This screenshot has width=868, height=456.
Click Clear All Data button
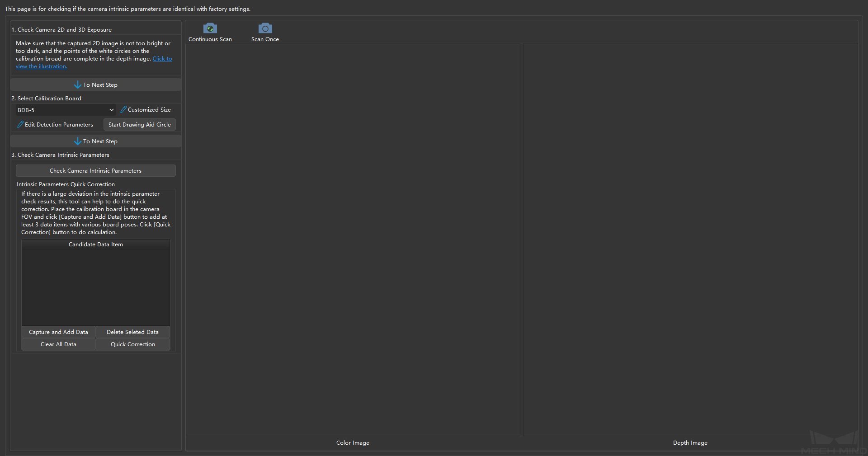[59, 344]
